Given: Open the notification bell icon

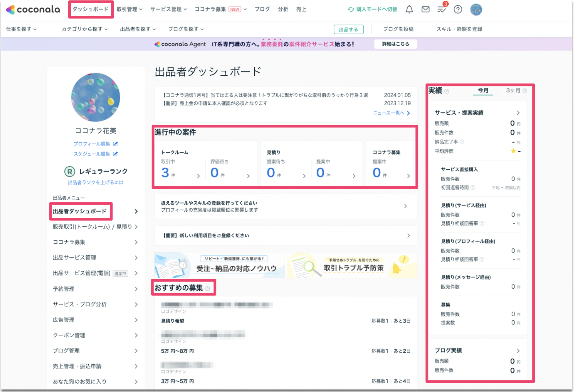Looking at the screenshot, I should (x=409, y=9).
